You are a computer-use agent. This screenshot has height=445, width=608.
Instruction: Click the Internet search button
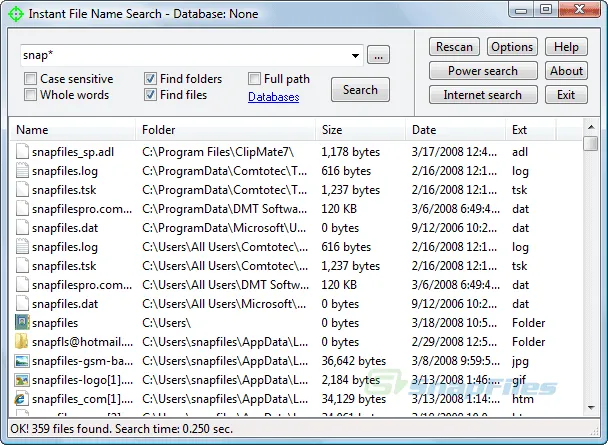[483, 95]
